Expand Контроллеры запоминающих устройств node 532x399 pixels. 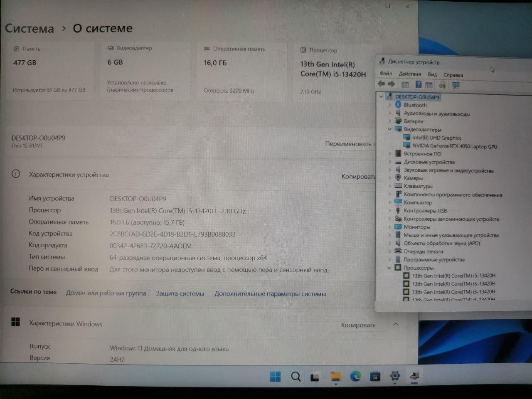click(x=389, y=219)
